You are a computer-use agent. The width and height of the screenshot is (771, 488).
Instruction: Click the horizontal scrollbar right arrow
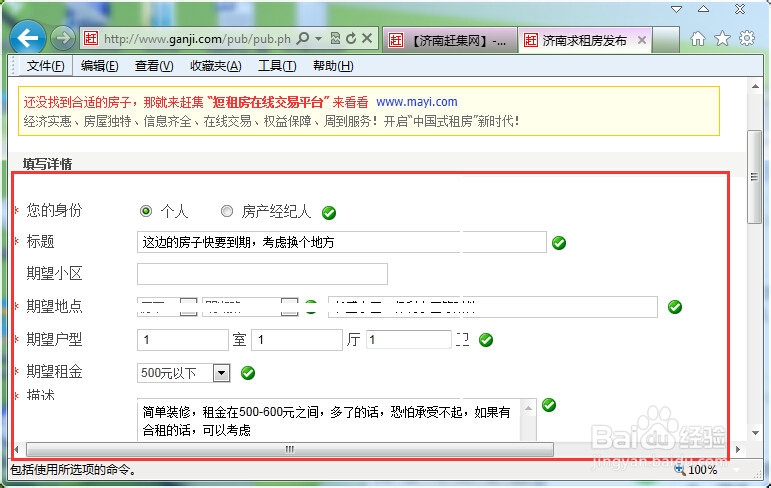point(738,449)
